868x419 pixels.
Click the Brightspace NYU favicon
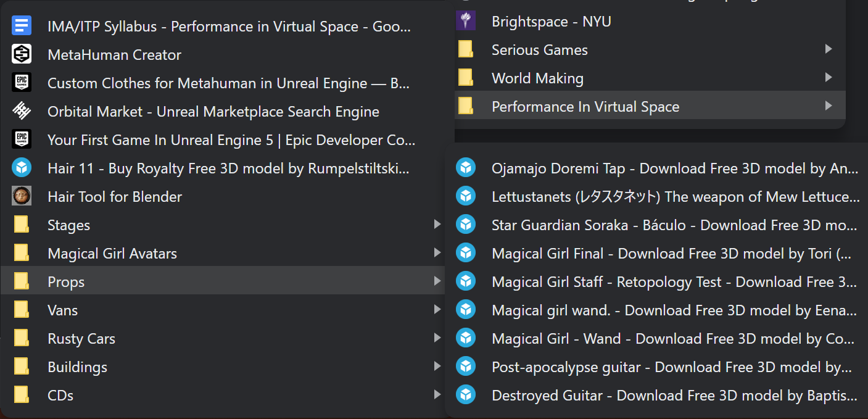(x=466, y=22)
